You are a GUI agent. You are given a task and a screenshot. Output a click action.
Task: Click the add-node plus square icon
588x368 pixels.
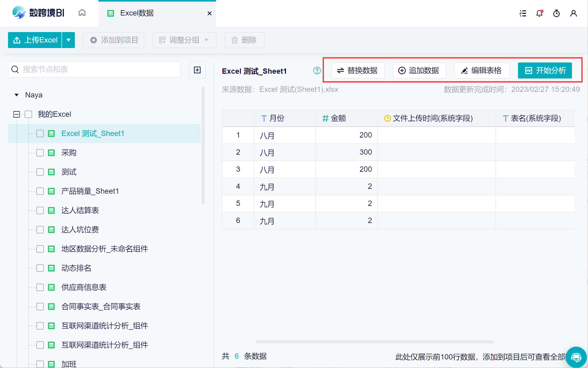click(x=197, y=70)
